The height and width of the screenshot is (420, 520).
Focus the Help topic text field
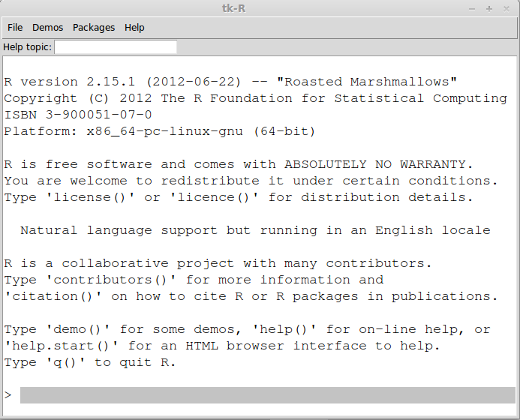coord(116,47)
